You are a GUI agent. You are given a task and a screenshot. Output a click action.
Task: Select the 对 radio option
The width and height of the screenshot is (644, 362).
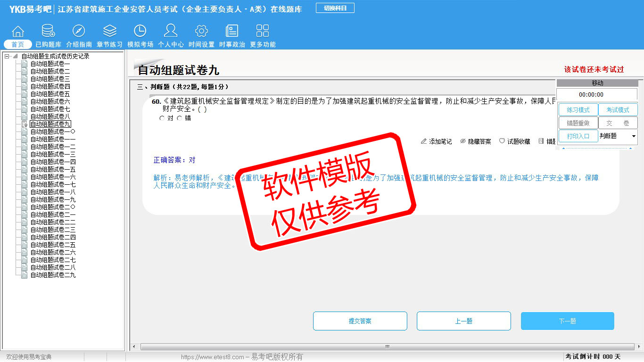click(x=163, y=118)
